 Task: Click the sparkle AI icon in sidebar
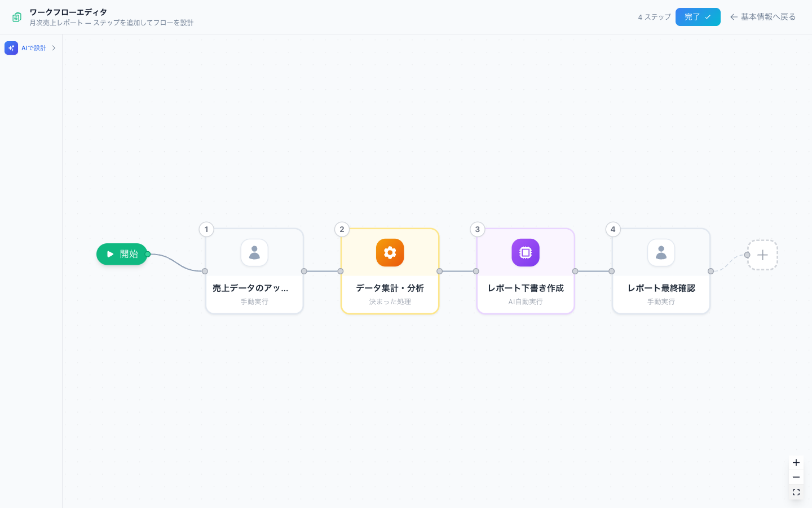tap(11, 48)
